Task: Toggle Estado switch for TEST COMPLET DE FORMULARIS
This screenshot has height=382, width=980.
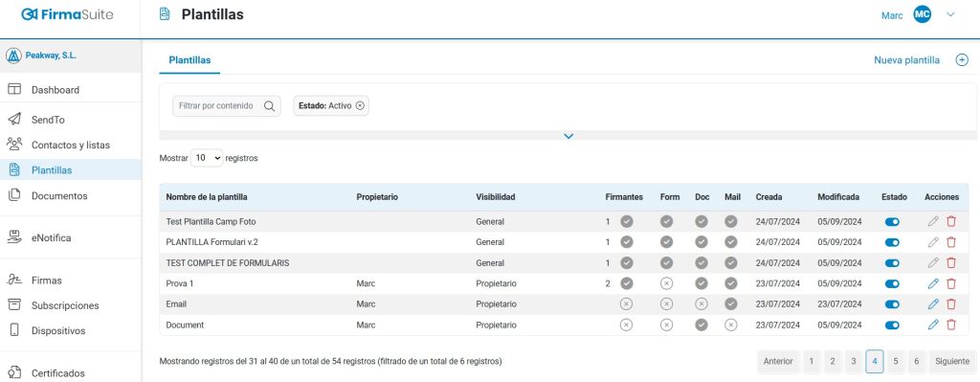Action: click(x=893, y=263)
